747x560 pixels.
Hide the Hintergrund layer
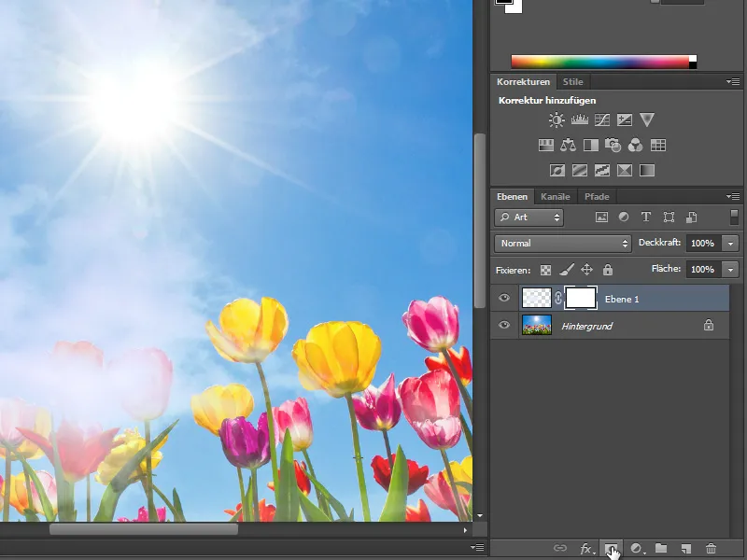[504, 325]
